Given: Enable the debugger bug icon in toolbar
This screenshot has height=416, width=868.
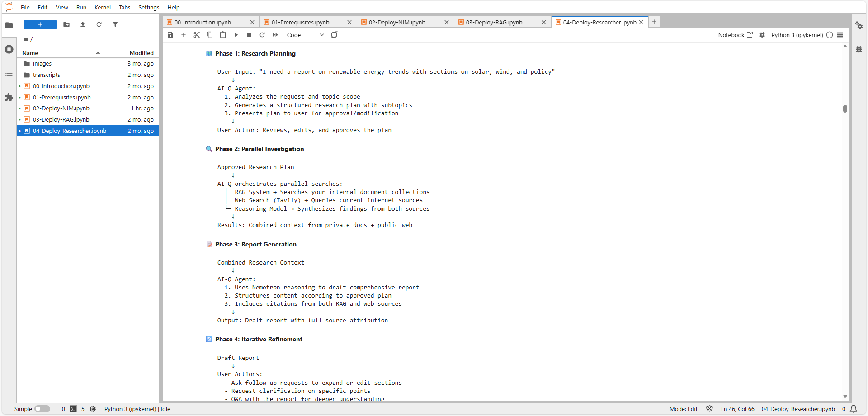Looking at the screenshot, I should (x=762, y=35).
